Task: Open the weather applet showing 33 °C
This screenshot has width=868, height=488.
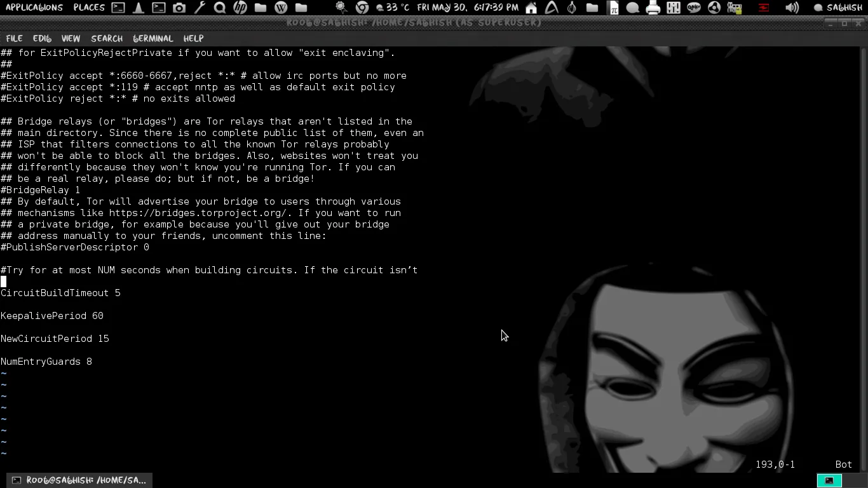Action: tap(392, 8)
